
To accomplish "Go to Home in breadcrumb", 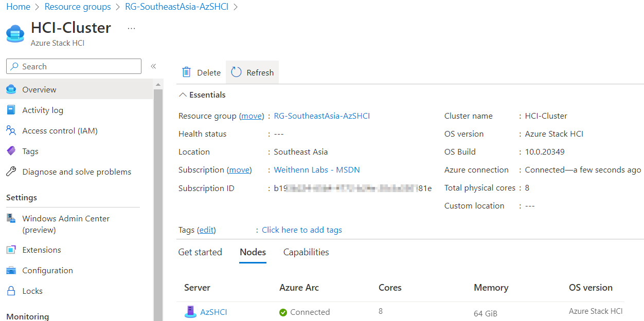I will pos(18,7).
